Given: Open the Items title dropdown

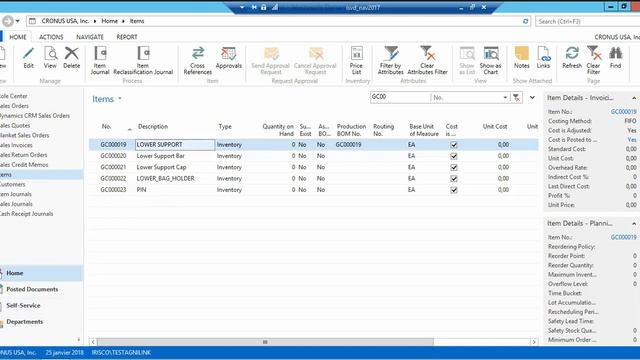Looking at the screenshot, I should (x=120, y=99).
